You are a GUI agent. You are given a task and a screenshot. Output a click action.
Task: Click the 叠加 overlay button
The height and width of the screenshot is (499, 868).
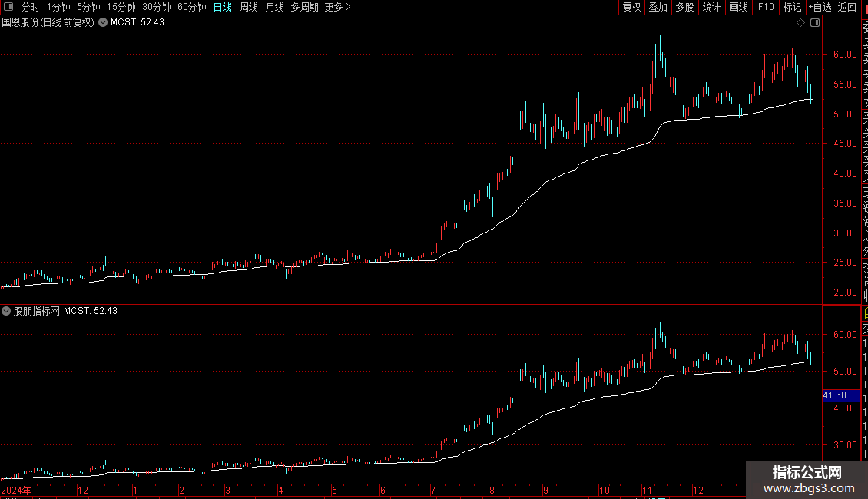658,7
